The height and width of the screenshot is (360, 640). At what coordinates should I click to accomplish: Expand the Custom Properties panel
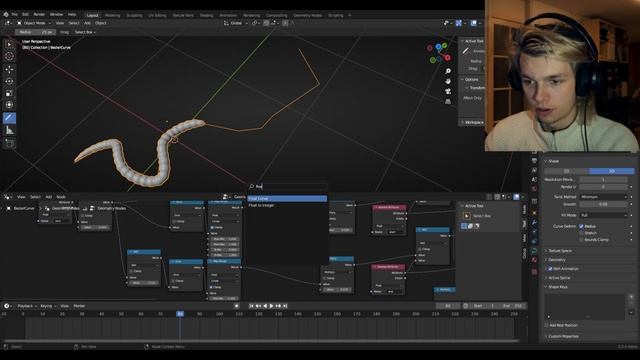click(x=562, y=336)
